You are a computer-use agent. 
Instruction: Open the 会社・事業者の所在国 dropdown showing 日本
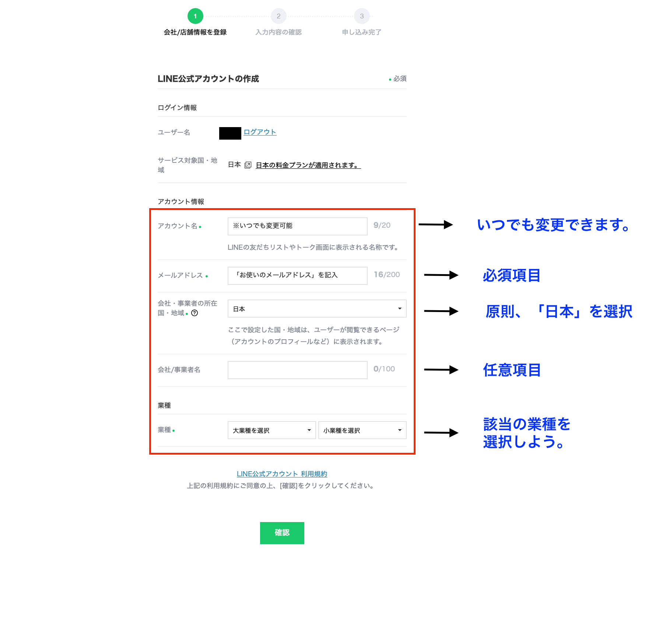(317, 309)
